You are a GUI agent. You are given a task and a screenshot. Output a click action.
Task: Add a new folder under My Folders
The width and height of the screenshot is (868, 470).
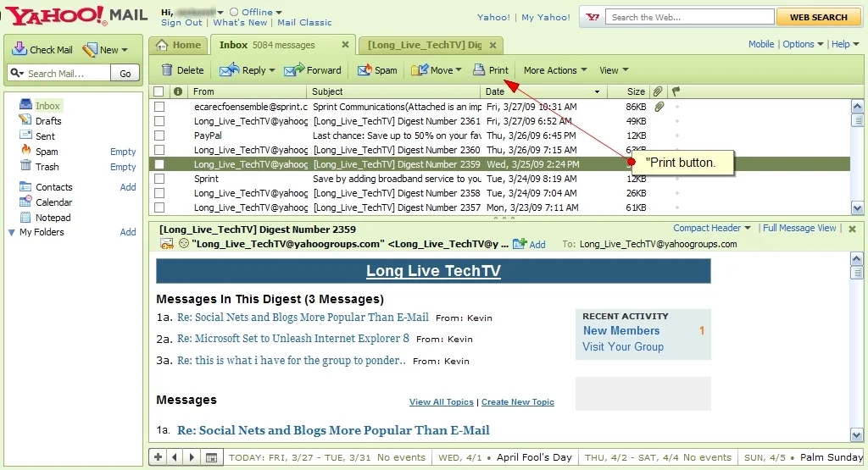point(128,232)
